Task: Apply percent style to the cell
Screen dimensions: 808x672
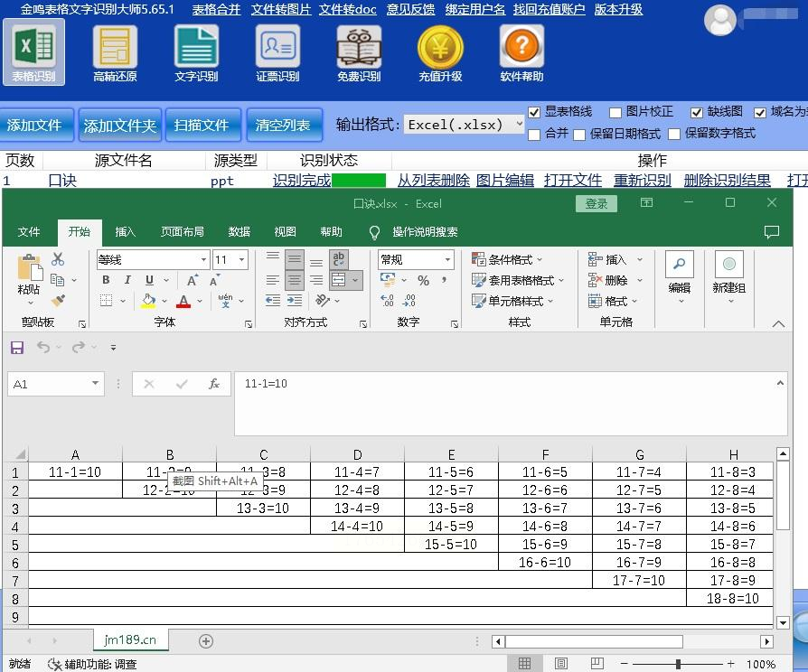Action: (x=423, y=281)
